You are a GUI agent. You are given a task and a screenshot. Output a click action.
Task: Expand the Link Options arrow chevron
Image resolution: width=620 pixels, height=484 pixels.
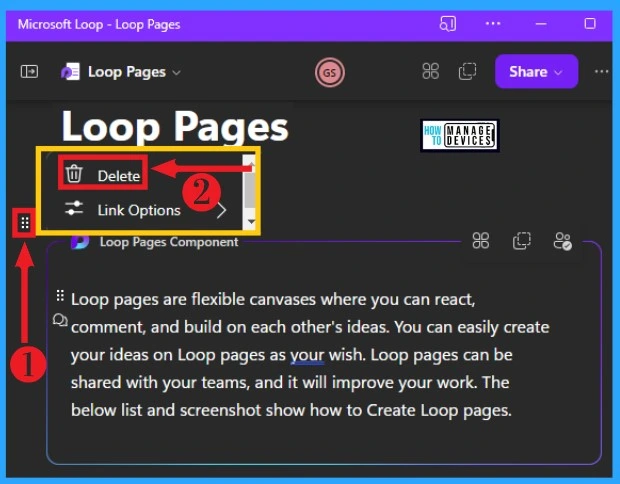coord(221,210)
